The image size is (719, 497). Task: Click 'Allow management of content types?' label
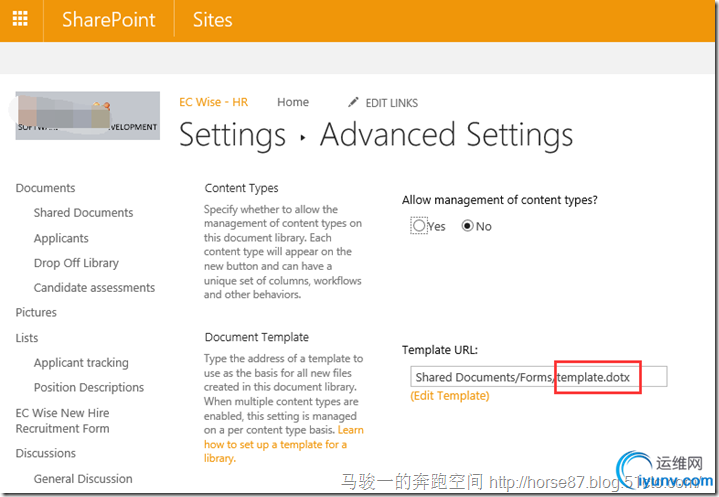[x=500, y=200]
